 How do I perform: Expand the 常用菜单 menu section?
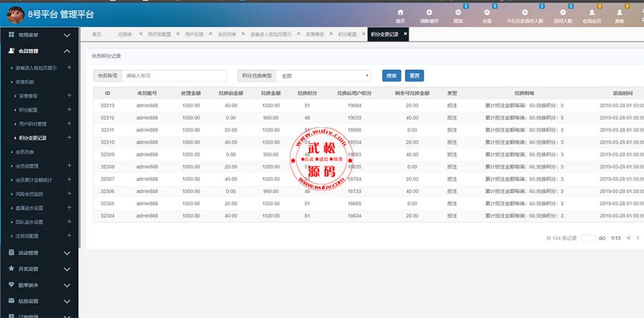(39, 35)
